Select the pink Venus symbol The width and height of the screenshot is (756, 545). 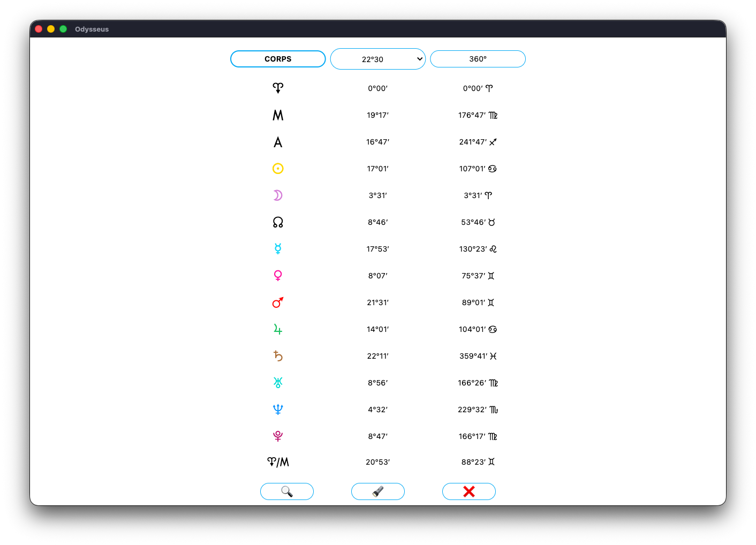[278, 276]
